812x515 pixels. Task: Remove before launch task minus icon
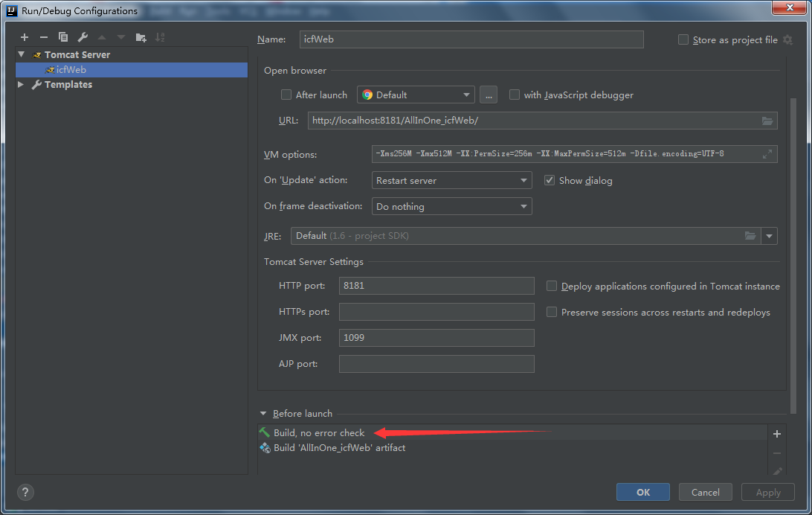tap(777, 453)
